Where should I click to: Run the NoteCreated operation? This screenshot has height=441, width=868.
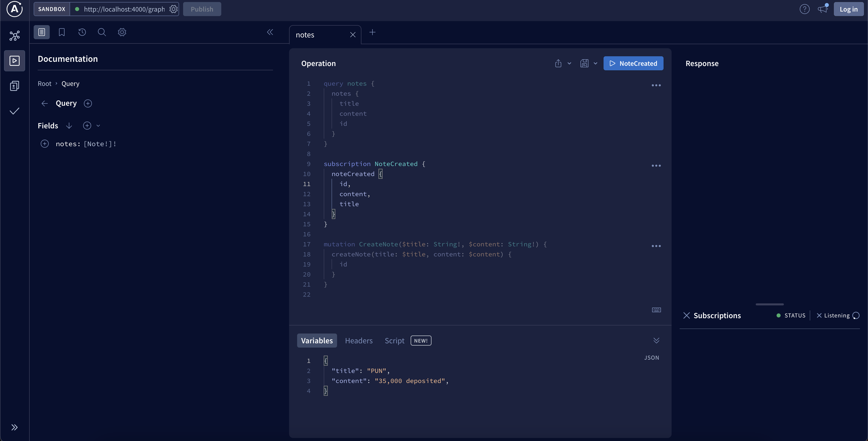click(x=633, y=63)
